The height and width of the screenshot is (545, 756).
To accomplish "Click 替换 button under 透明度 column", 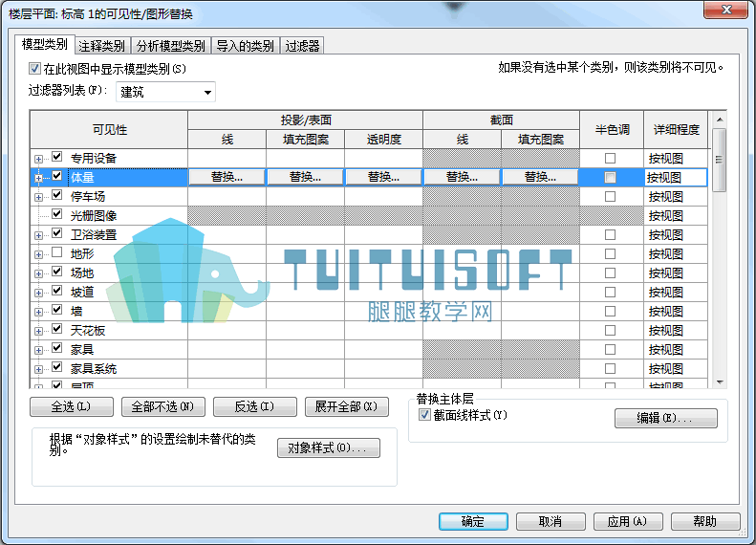I will pos(384,177).
